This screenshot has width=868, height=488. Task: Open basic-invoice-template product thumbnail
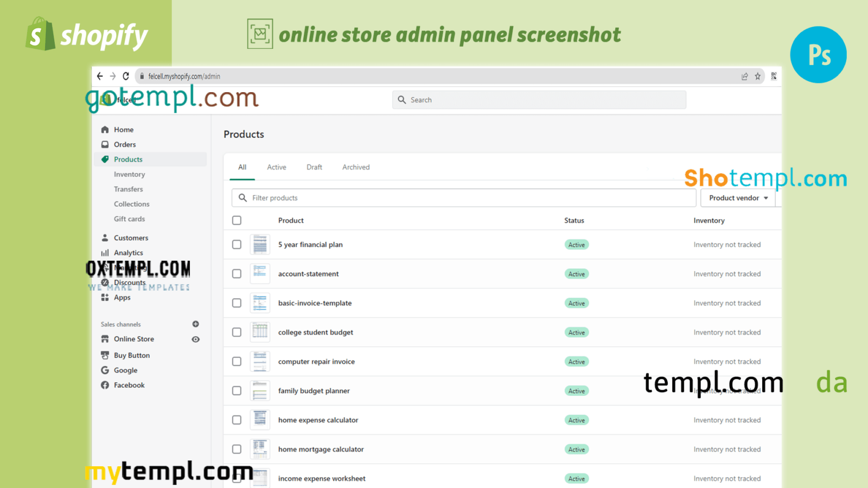click(260, 303)
